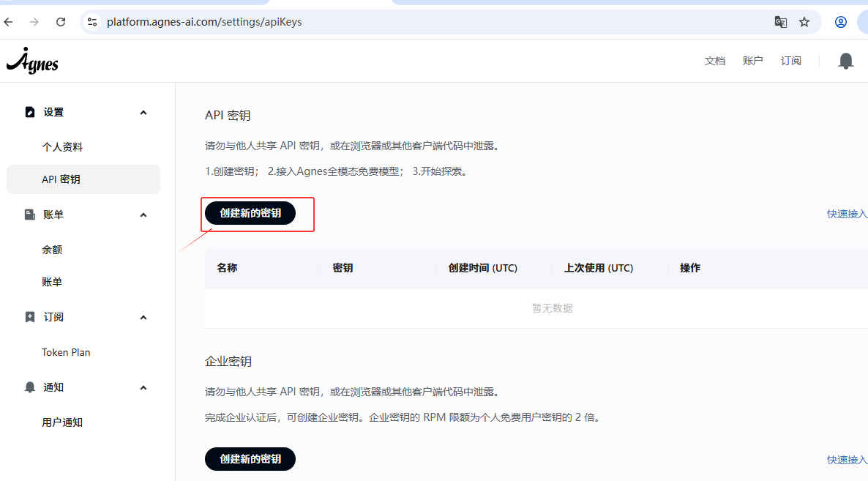This screenshot has height=481, width=868.
Task: Open 订阅 in top navigation
Action: [x=790, y=61]
